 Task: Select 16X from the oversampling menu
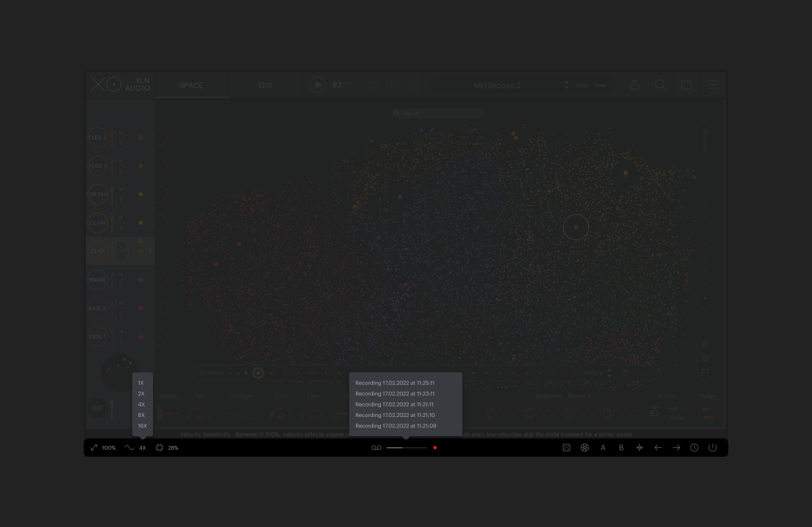[x=142, y=426]
